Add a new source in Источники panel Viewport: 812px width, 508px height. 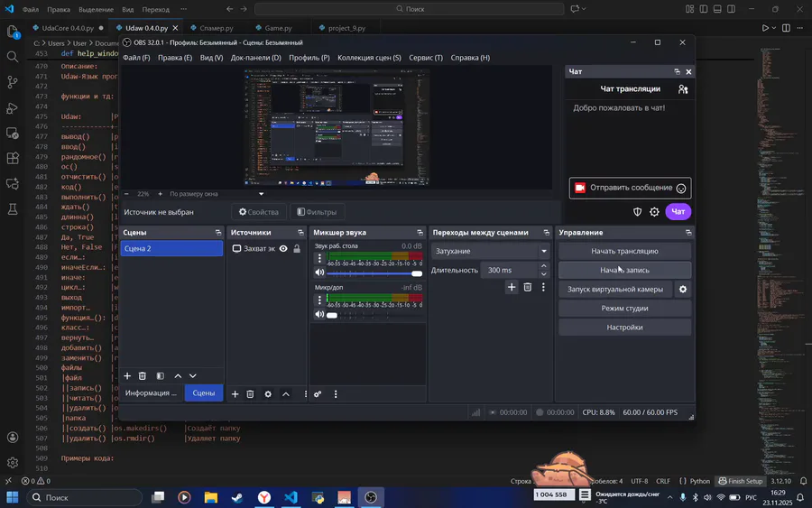235,394
